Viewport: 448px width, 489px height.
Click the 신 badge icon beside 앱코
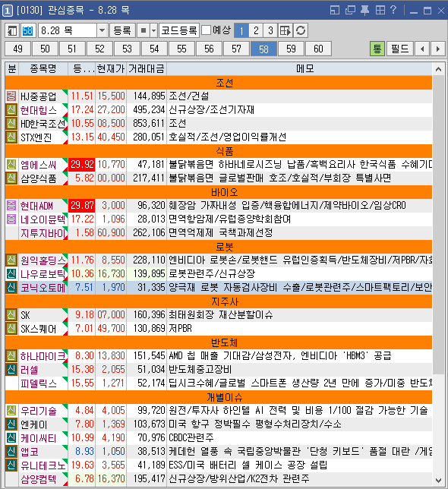(x=11, y=452)
